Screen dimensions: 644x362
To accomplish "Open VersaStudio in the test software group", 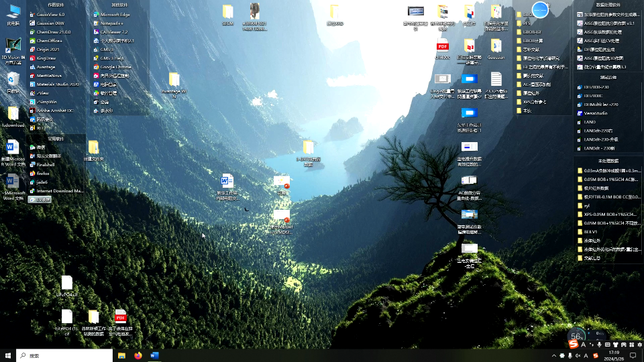I will [592, 113].
